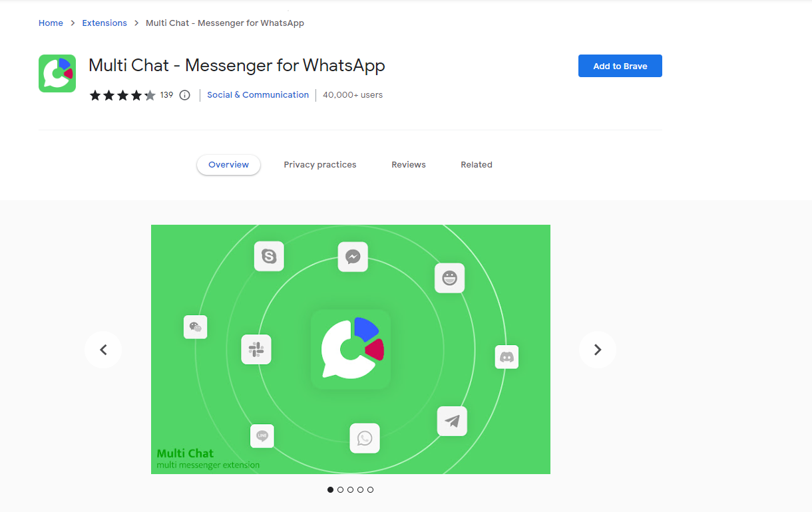This screenshot has height=512, width=812.
Task: Click the '40,000+ users' text
Action: coord(353,95)
